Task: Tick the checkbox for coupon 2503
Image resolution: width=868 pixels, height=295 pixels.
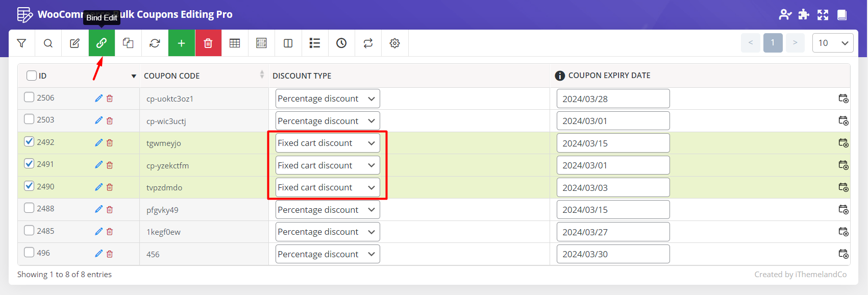Action: tap(29, 119)
